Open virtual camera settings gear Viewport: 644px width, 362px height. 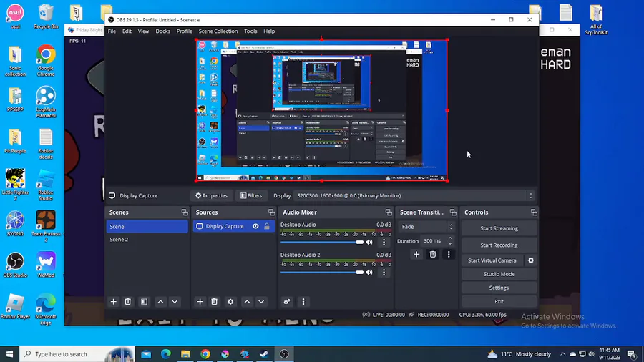click(x=531, y=260)
